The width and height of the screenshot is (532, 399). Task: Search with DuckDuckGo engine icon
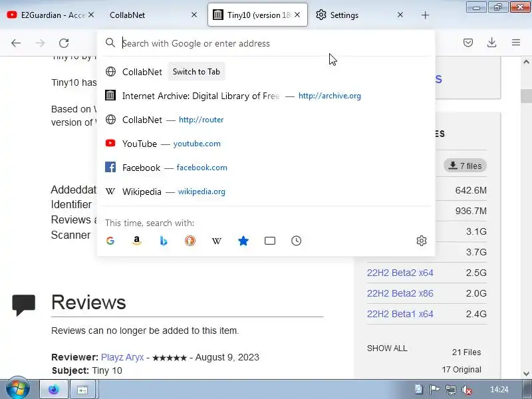point(190,241)
